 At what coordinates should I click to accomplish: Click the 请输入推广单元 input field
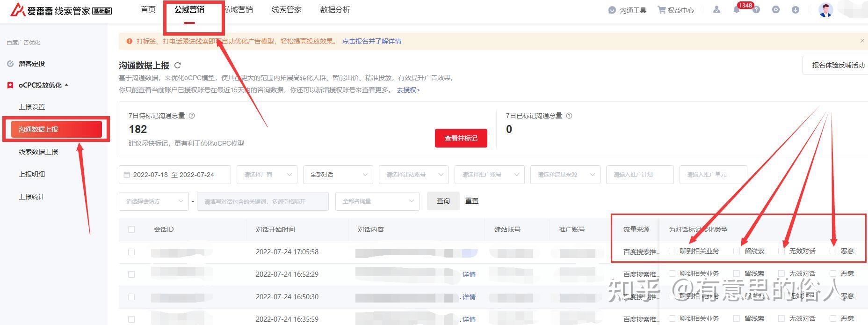point(713,175)
